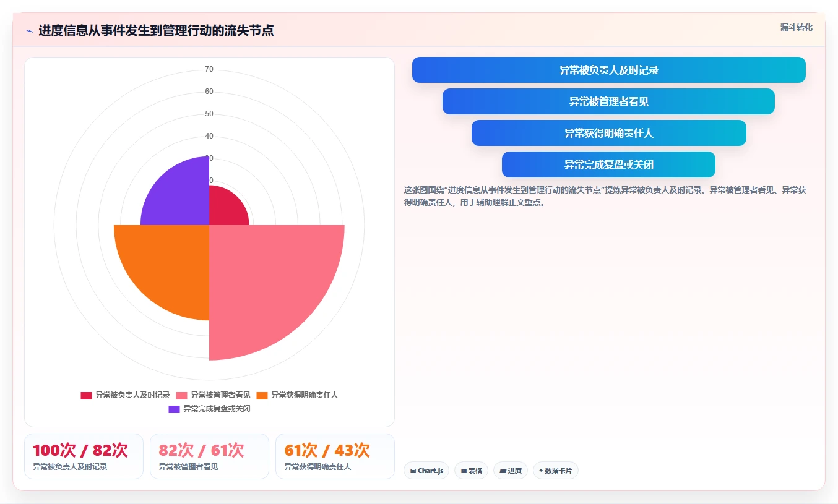838x504 pixels.
Task: Click the description paragraph under the funnel
Action: [605, 196]
